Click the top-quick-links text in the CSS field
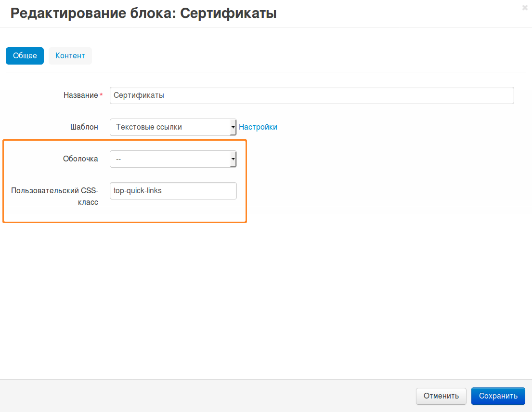 pyautogui.click(x=138, y=191)
